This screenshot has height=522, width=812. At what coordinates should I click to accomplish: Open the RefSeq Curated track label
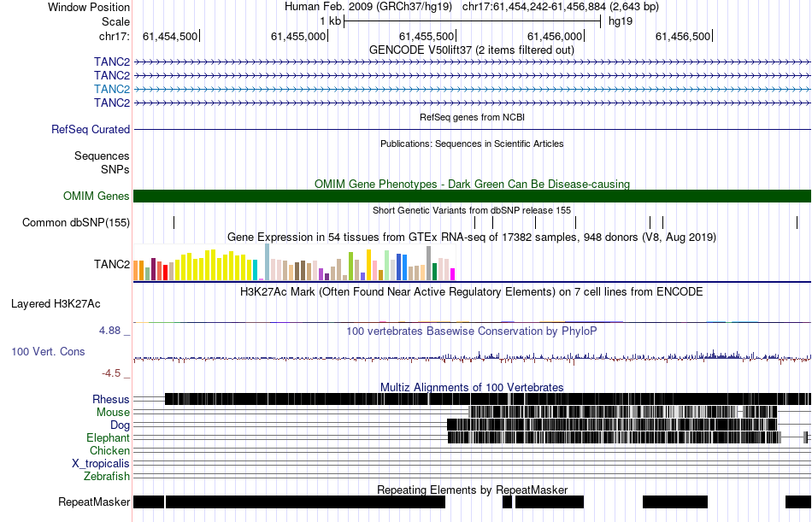click(91, 130)
